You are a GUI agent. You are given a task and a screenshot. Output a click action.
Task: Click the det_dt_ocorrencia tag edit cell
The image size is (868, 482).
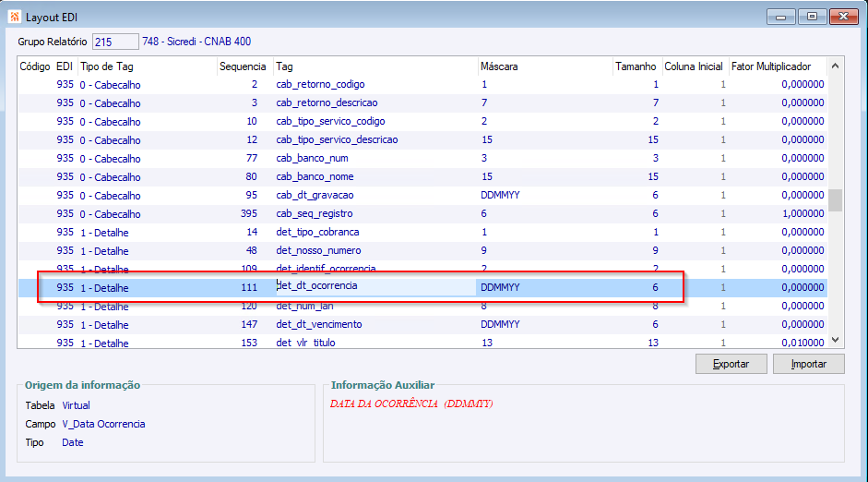pos(375,286)
